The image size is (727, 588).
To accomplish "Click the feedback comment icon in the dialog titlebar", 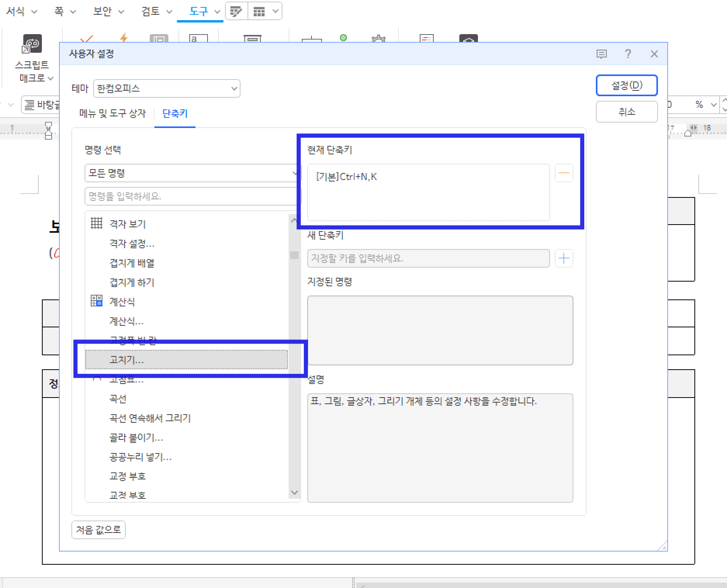I will [x=602, y=54].
